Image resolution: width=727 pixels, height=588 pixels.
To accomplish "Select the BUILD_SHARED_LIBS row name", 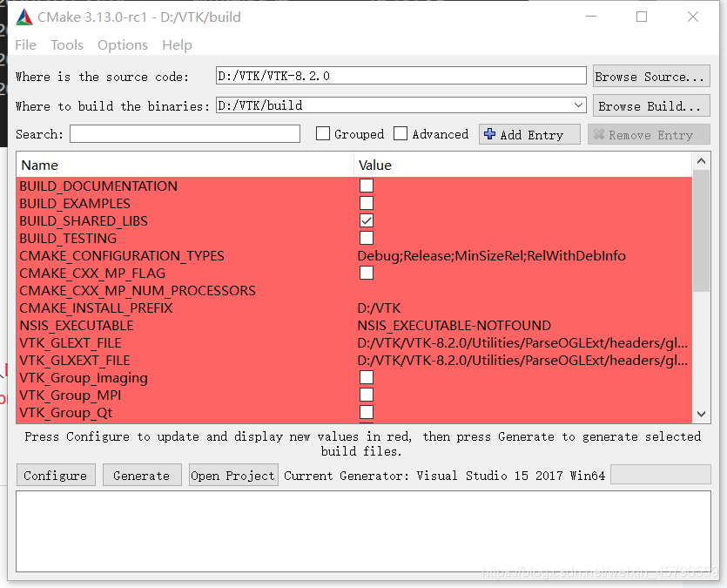I will [x=84, y=220].
